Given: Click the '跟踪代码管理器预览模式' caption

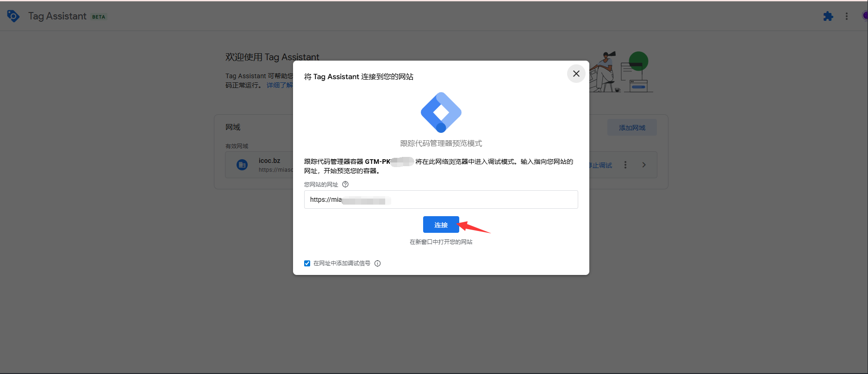Looking at the screenshot, I should pos(441,143).
